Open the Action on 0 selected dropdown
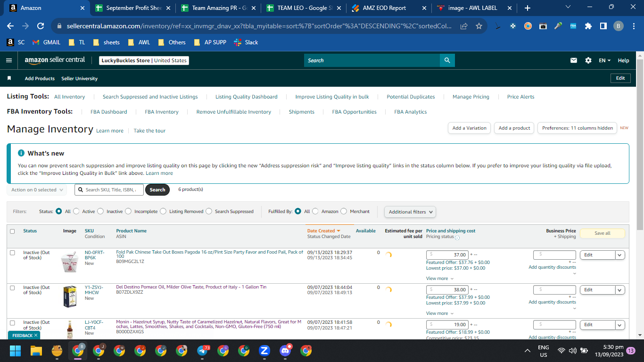Screen dimensions: 644x362 click(x=37, y=190)
